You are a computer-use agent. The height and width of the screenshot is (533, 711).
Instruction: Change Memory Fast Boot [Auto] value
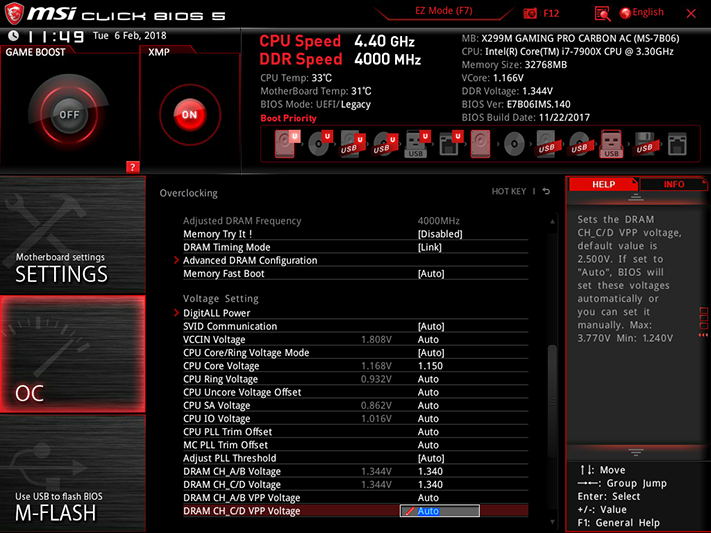pyautogui.click(x=356, y=274)
